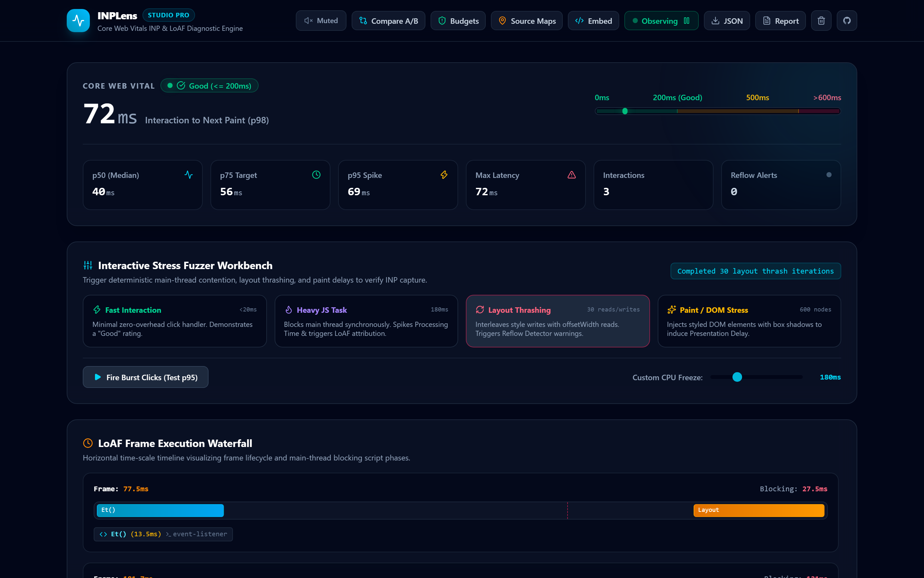924x578 pixels.
Task: Click the Reflow Alerts status dot
Action: point(828,175)
